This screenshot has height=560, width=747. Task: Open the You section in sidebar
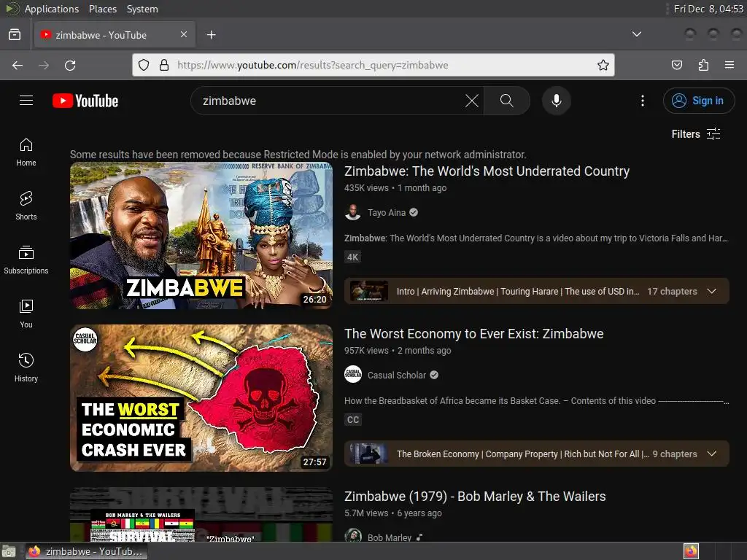tap(26, 314)
